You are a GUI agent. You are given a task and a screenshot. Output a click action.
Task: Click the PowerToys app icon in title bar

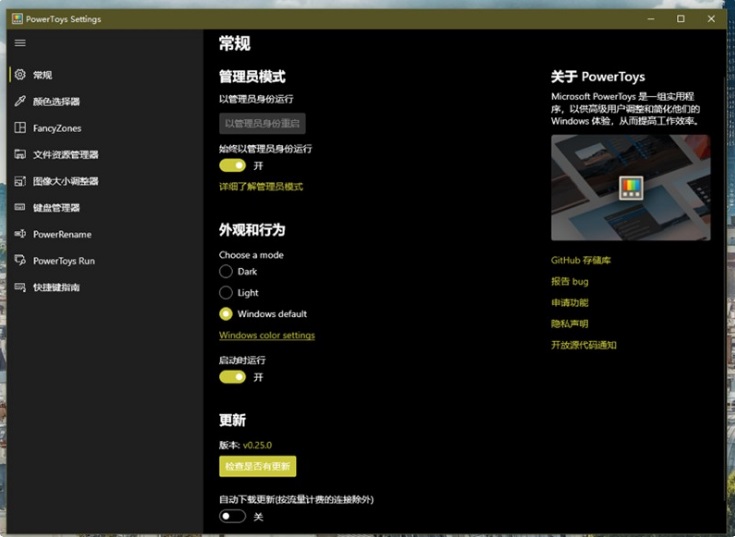click(17, 19)
